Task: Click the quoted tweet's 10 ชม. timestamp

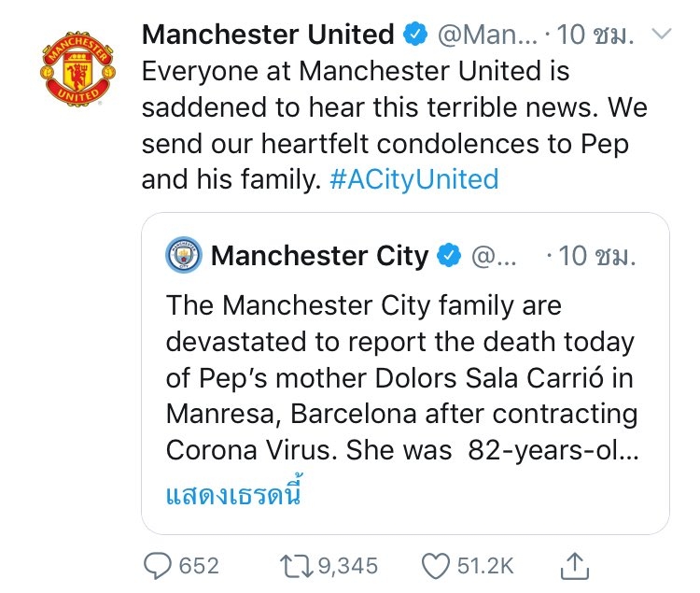Action: tap(595, 255)
